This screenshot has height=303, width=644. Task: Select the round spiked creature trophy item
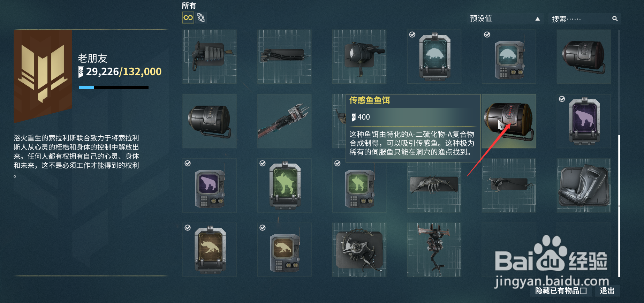point(359,250)
